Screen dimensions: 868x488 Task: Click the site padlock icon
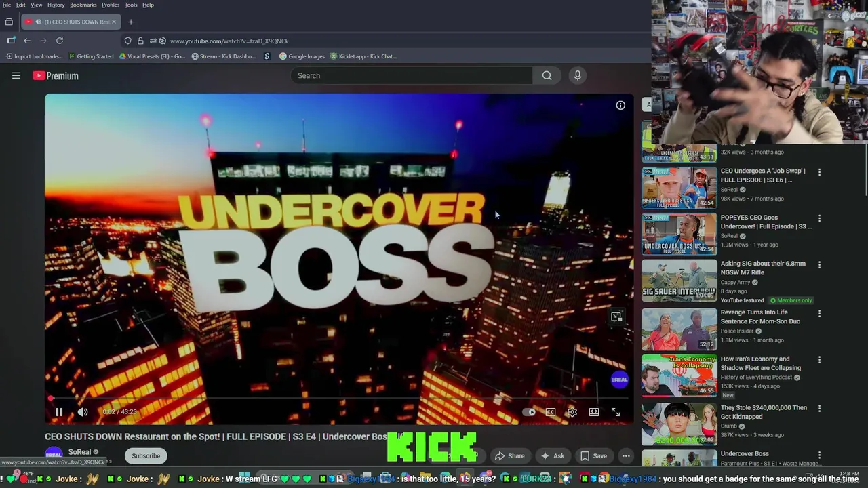tap(140, 41)
